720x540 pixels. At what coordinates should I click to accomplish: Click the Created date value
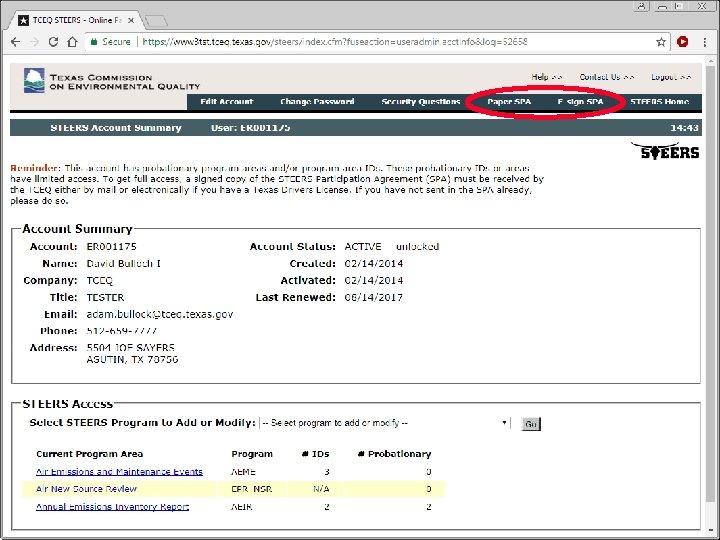click(374, 264)
